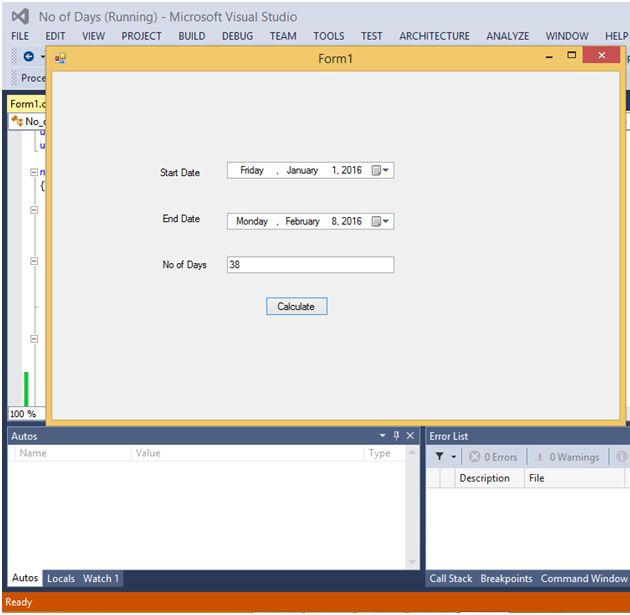Click the End Date label
Image resolution: width=630 pixels, height=615 pixels.
coord(181,219)
